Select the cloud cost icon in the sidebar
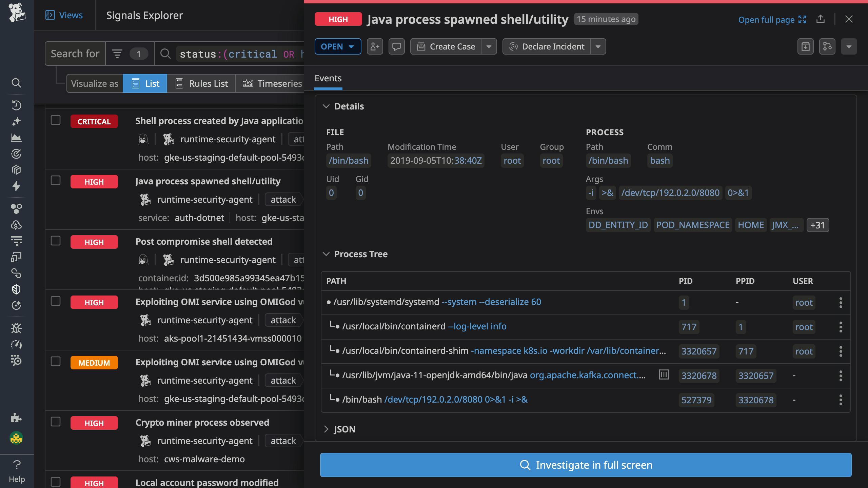Image resolution: width=868 pixels, height=488 pixels. click(x=16, y=225)
